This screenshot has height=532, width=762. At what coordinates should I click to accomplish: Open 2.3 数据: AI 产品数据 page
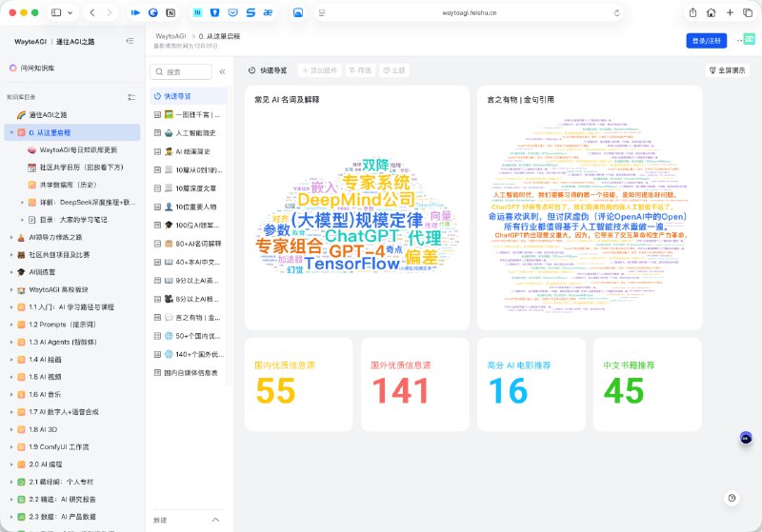tap(62, 517)
